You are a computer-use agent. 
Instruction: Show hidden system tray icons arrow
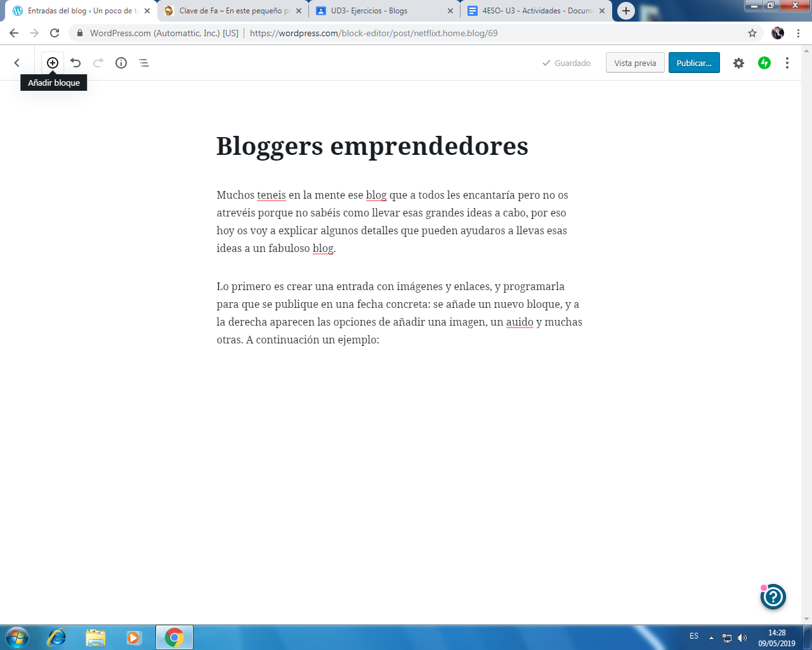pyautogui.click(x=711, y=638)
